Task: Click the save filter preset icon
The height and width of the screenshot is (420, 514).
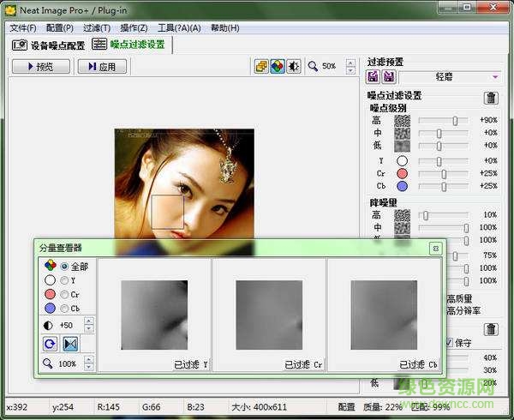Action: (388, 77)
